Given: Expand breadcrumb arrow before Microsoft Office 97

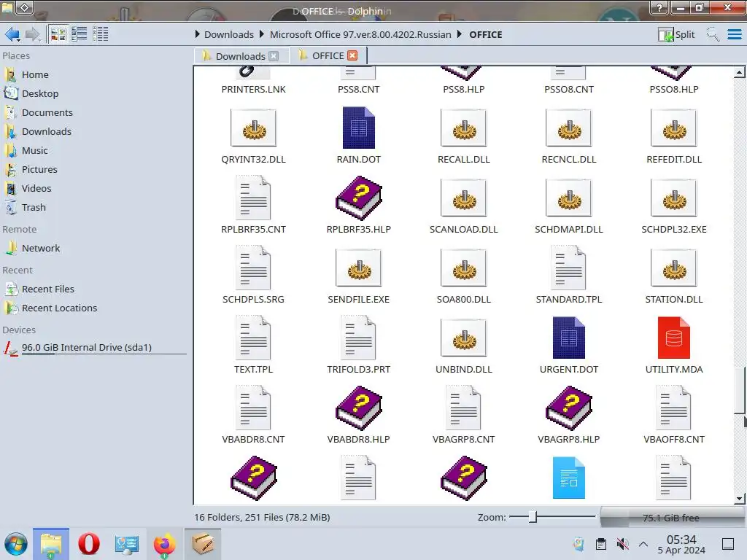Looking at the screenshot, I should pyautogui.click(x=262, y=34).
